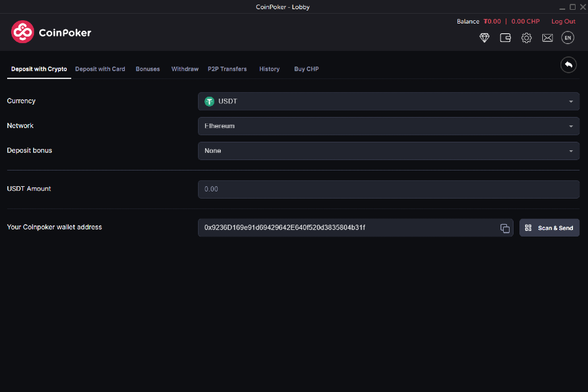588x392 pixels.
Task: Copy the Coinpoker wallet address
Action: (504, 228)
